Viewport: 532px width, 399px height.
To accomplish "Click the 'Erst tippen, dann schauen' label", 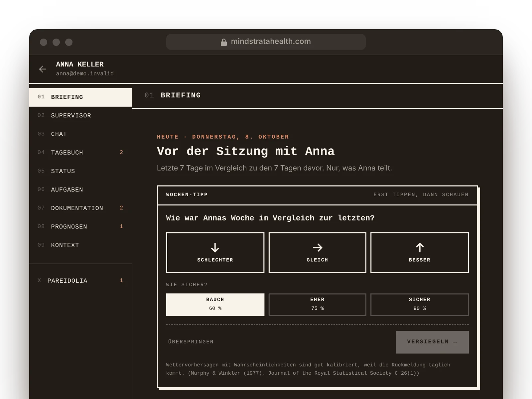I will click(421, 195).
